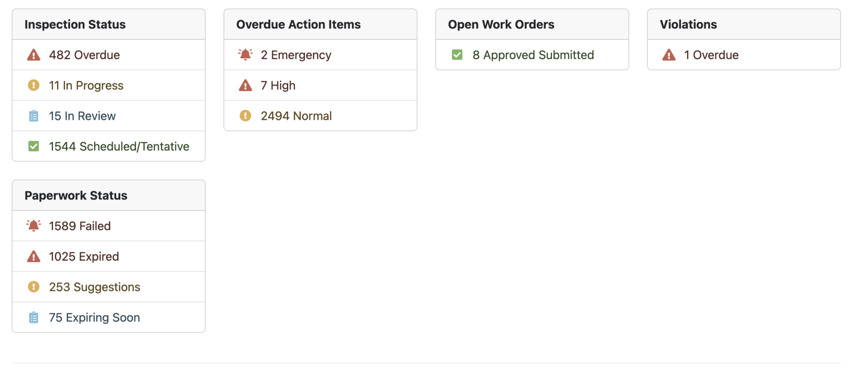This screenshot has height=369, width=868.
Task: Open the 482 Overdue inspections link
Action: (x=84, y=55)
